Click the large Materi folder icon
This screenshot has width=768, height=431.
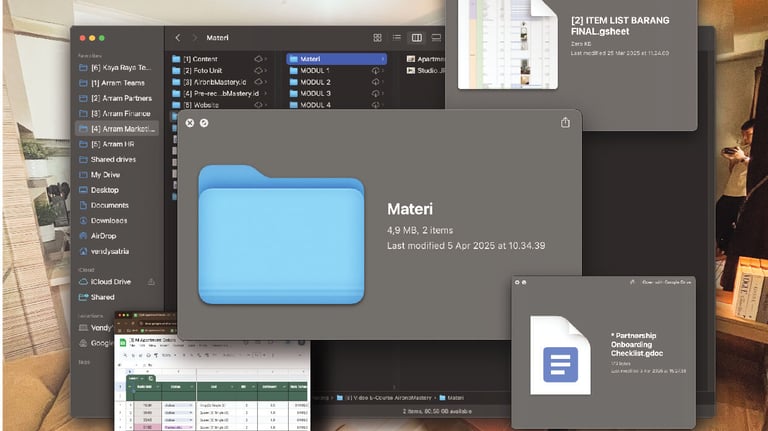(x=281, y=235)
